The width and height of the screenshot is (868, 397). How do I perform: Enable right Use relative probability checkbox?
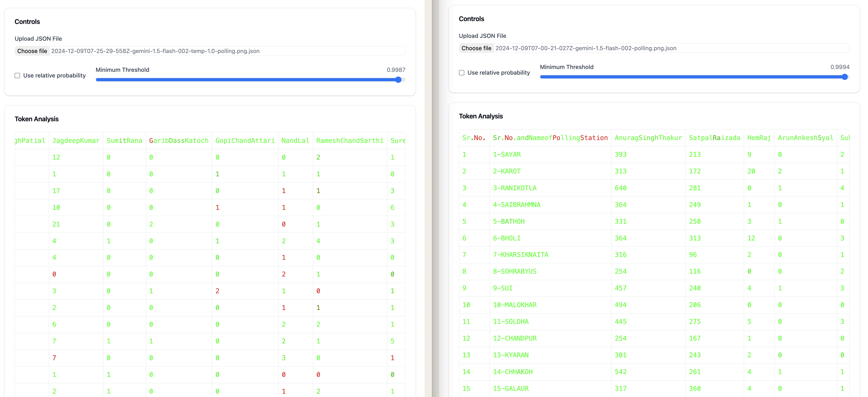[x=462, y=73]
